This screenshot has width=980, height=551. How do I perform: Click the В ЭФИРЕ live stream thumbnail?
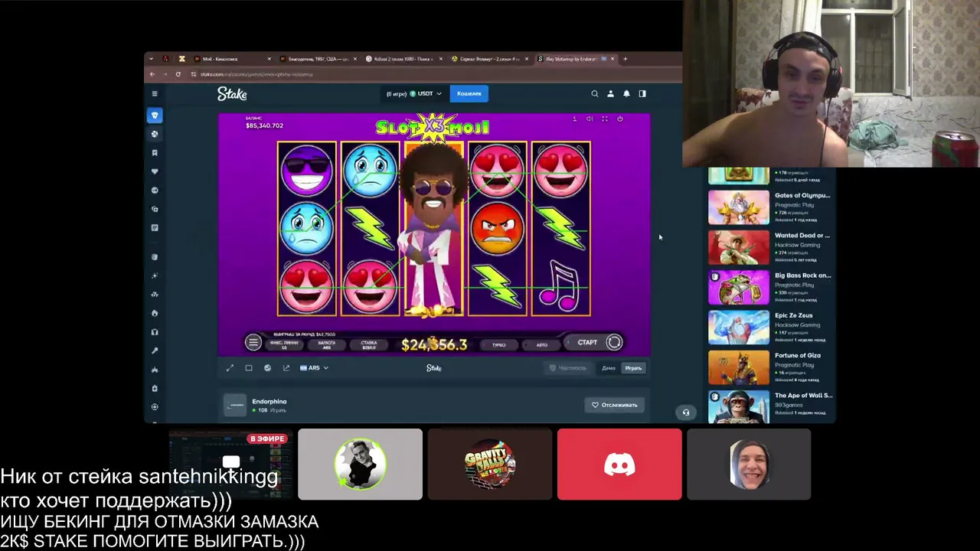[230, 465]
